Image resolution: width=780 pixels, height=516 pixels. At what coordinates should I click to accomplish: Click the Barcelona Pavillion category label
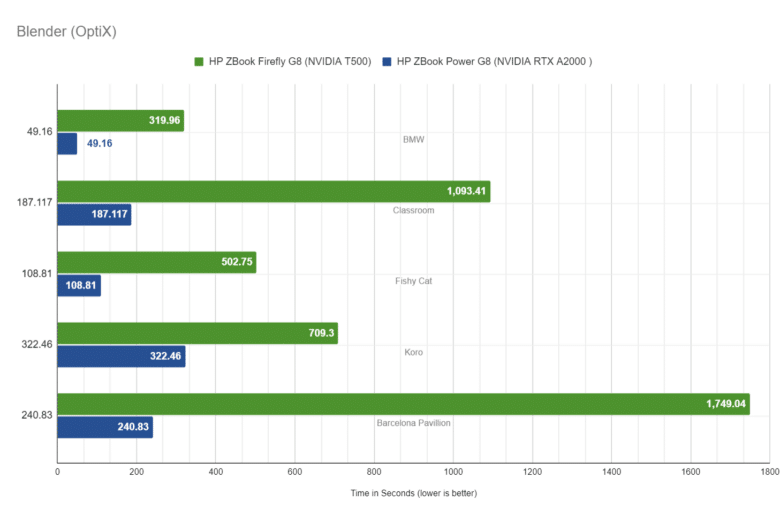413,423
